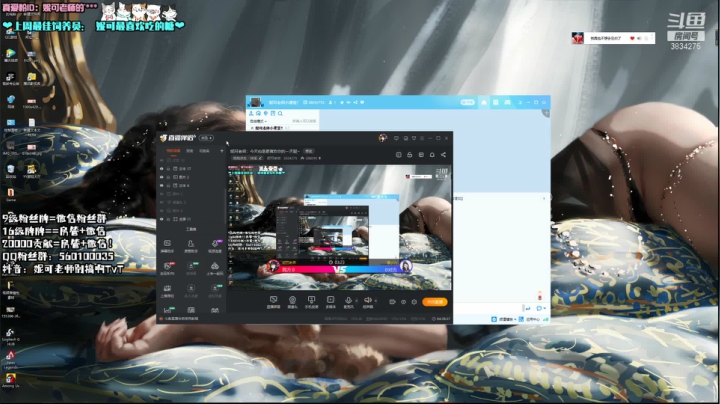This screenshot has height=404, width=720.
Task: Toggle visibility of the layer ending in 17
Action: coord(161,168)
